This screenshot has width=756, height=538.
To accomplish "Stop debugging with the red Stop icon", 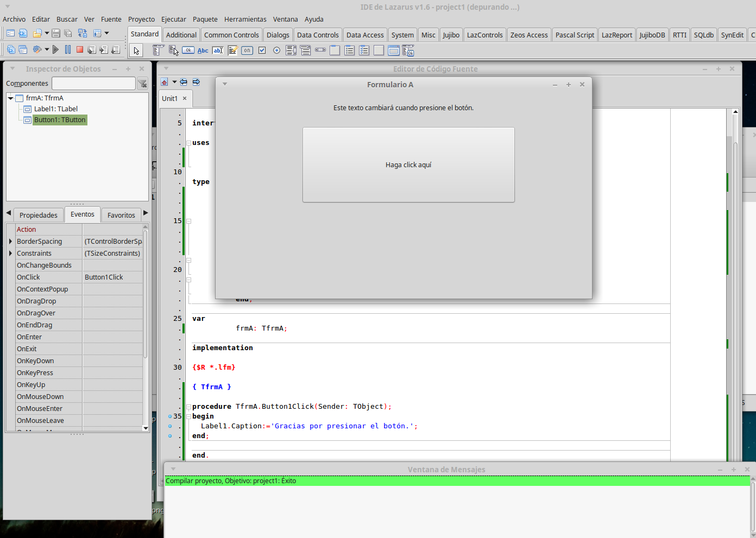I will [80, 49].
